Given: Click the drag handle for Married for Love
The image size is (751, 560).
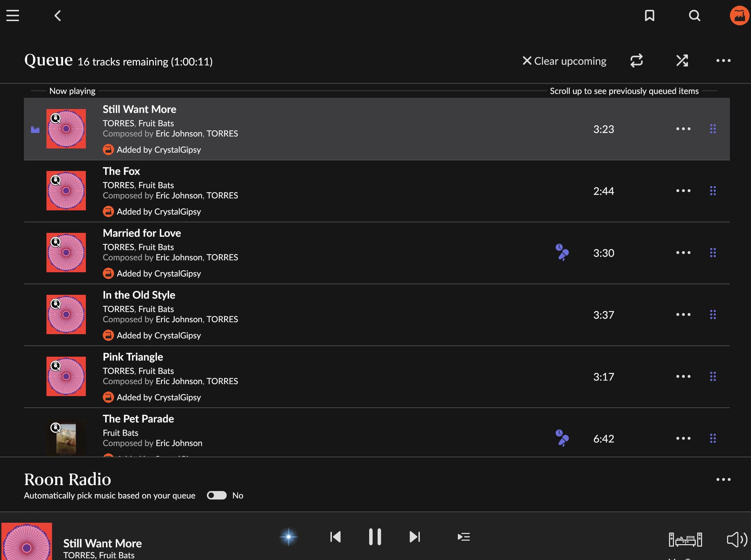Looking at the screenshot, I should (x=713, y=253).
